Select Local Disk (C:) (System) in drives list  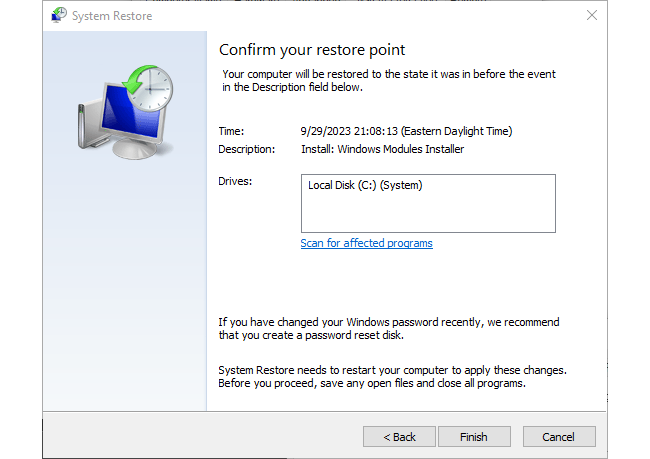[x=365, y=185]
